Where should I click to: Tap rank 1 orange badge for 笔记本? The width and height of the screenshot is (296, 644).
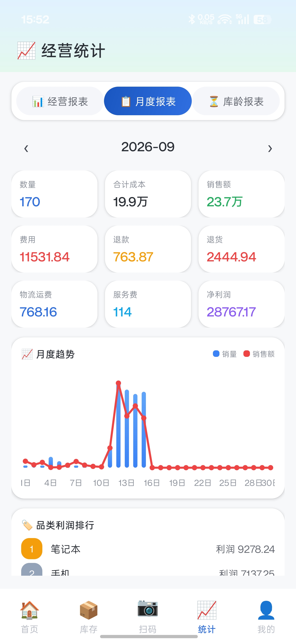32,549
